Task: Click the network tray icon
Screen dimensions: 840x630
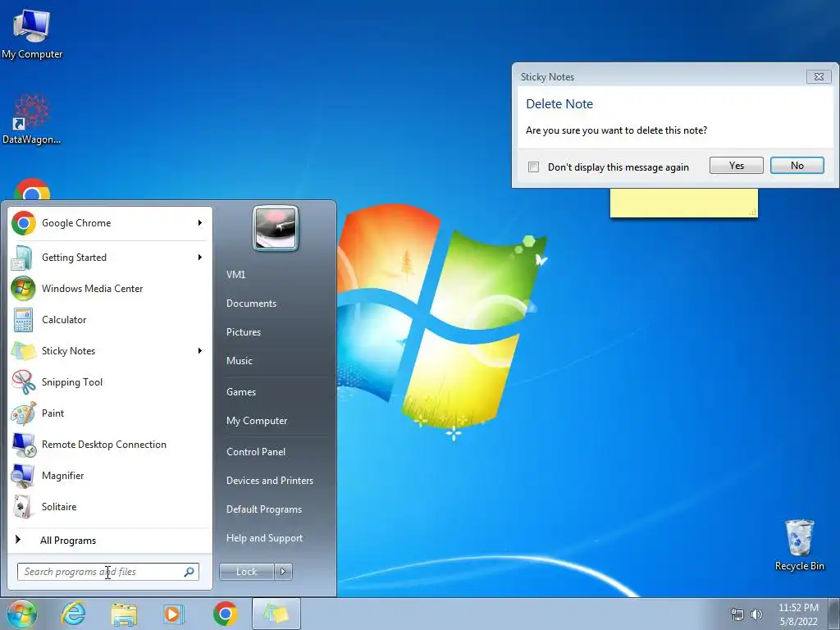Action: (x=737, y=614)
